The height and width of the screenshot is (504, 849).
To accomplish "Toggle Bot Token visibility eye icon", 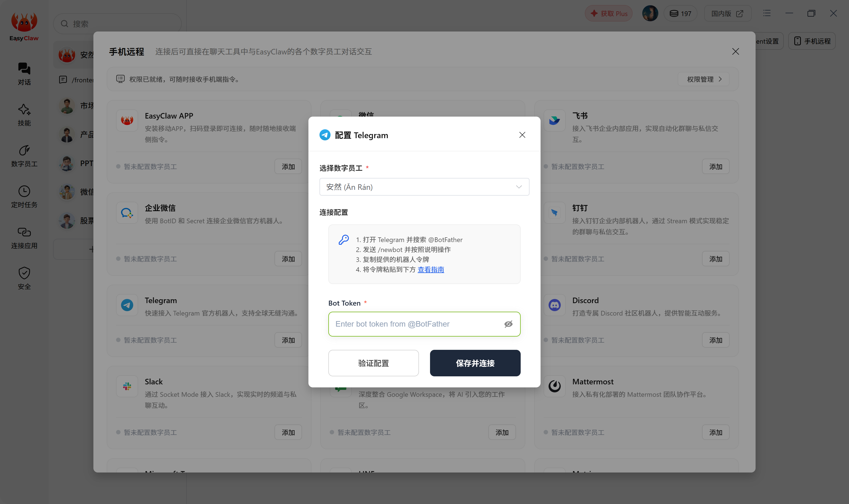I will click(508, 324).
